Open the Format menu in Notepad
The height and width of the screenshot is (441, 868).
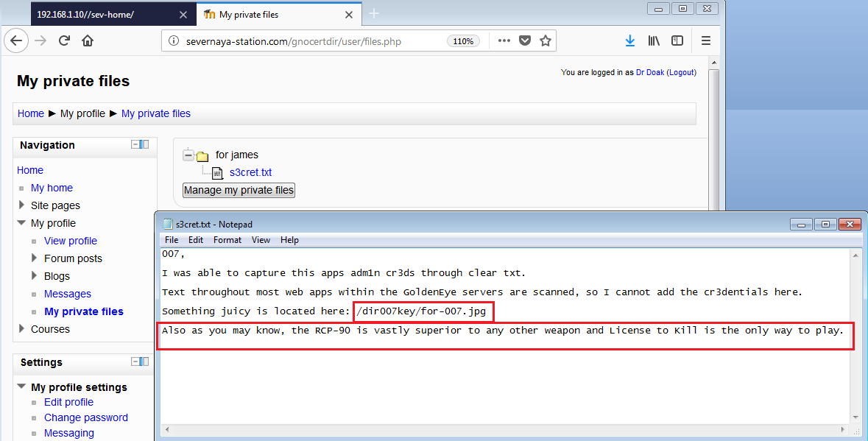(x=227, y=240)
